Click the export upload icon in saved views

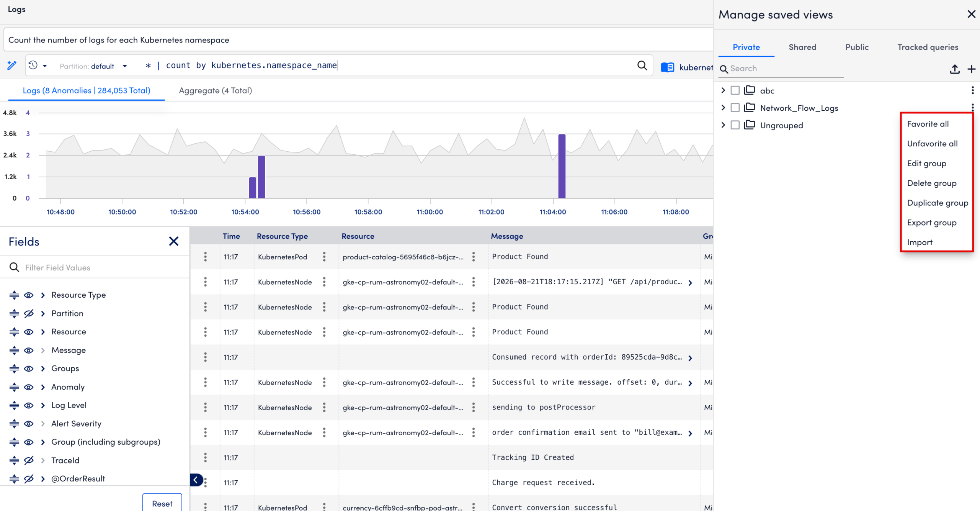click(955, 69)
